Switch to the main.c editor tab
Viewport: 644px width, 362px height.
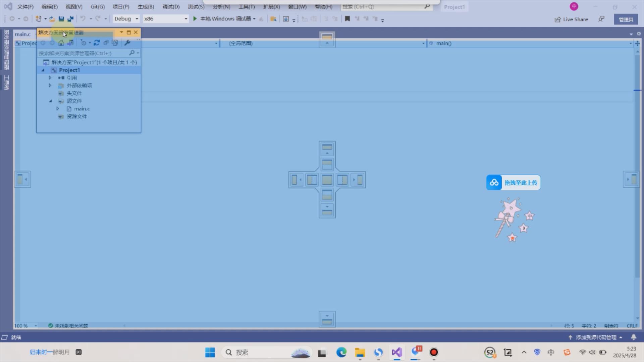click(x=22, y=34)
